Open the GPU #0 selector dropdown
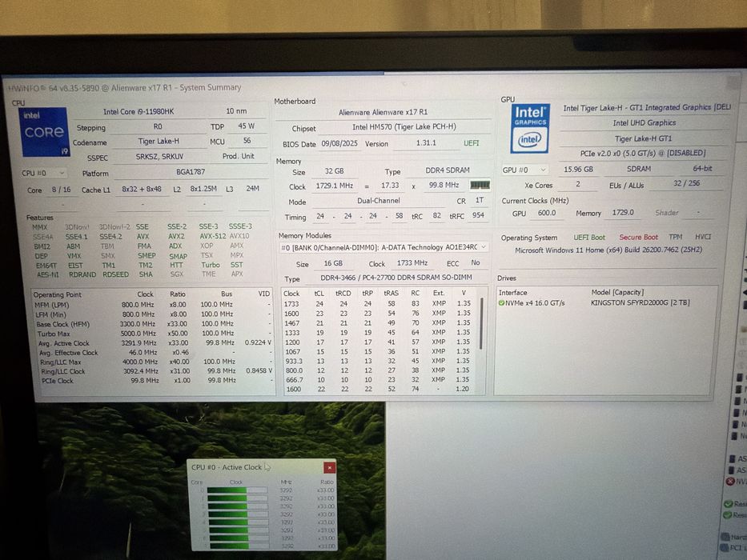The width and height of the screenshot is (747, 560). [524, 170]
